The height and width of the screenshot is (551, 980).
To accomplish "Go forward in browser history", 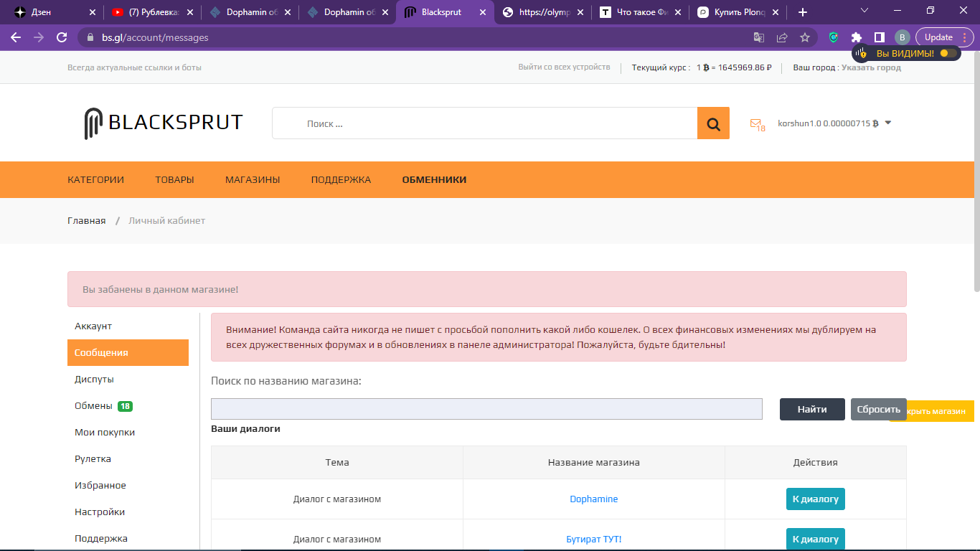I will click(x=39, y=37).
